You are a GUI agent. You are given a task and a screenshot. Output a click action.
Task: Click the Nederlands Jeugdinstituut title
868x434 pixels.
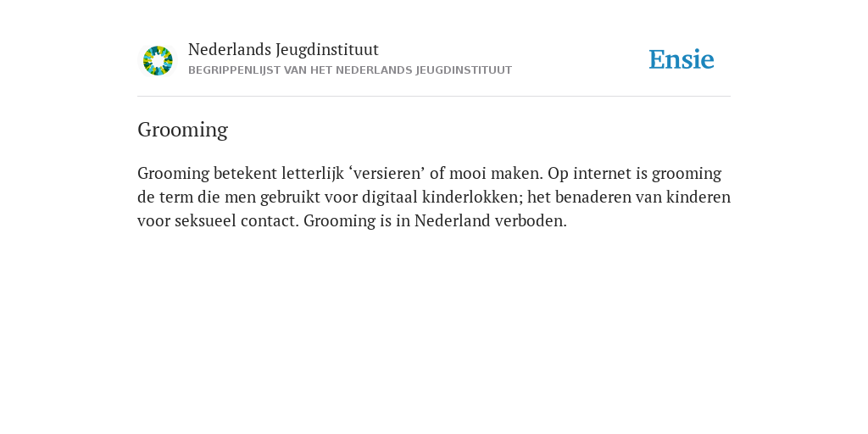[283, 50]
